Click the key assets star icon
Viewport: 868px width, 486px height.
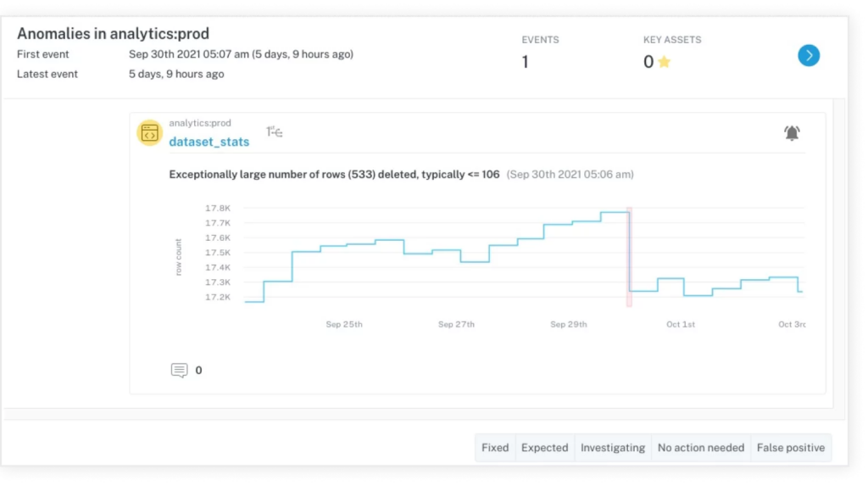tap(665, 62)
